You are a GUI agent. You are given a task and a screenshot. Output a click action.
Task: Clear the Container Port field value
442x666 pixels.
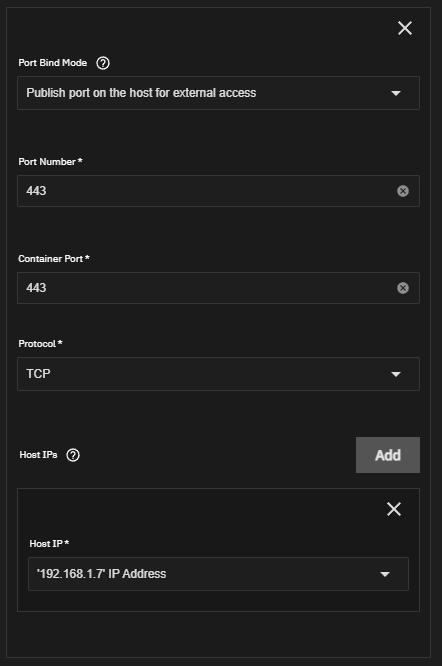(403, 288)
